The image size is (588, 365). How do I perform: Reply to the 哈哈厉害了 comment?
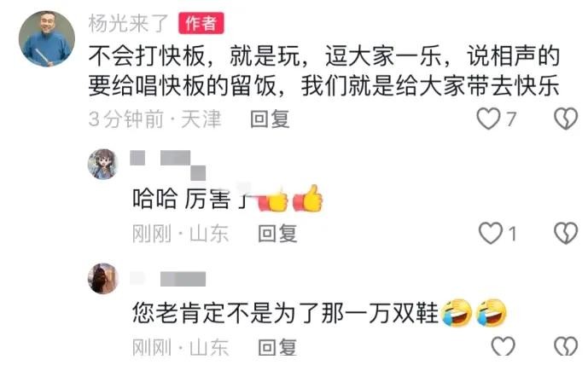(277, 233)
